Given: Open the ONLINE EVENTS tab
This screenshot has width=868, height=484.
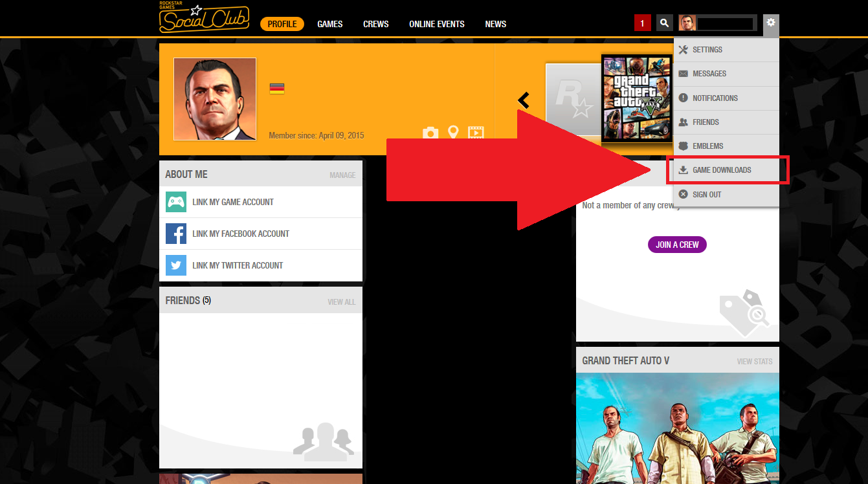Looking at the screenshot, I should click(x=437, y=24).
